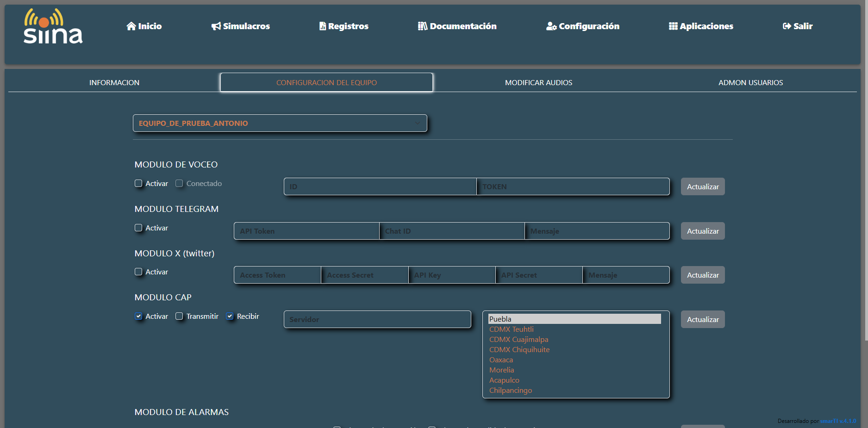Enable the Transmitir checkbox in MODULO CAP

pos(179,316)
